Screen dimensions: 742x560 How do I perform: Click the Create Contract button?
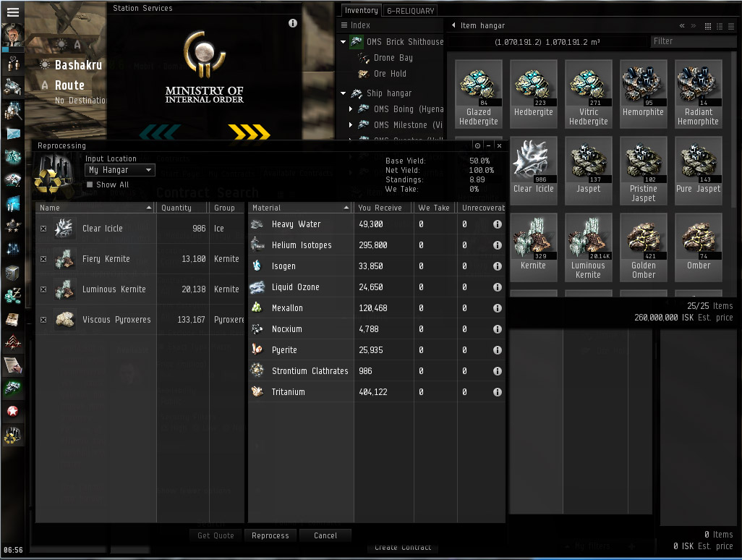(403, 547)
